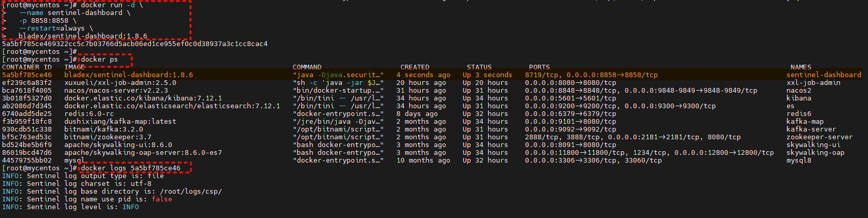Click the COMMAND column header

pyautogui.click(x=307, y=67)
